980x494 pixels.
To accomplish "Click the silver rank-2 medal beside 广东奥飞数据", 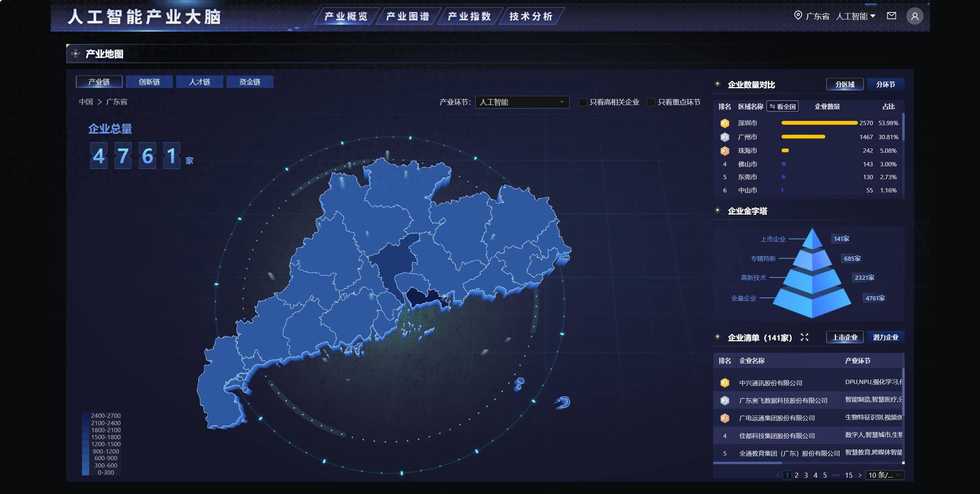I will click(724, 400).
